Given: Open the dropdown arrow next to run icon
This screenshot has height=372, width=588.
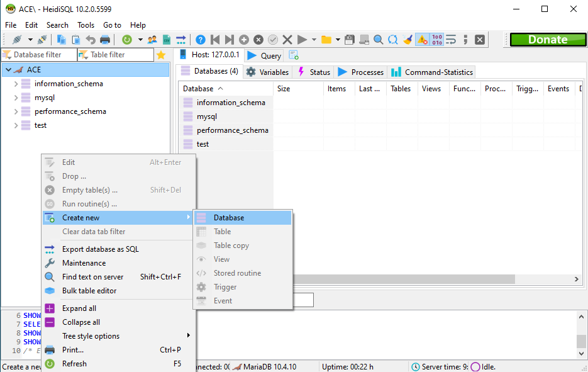Looking at the screenshot, I should click(x=314, y=40).
